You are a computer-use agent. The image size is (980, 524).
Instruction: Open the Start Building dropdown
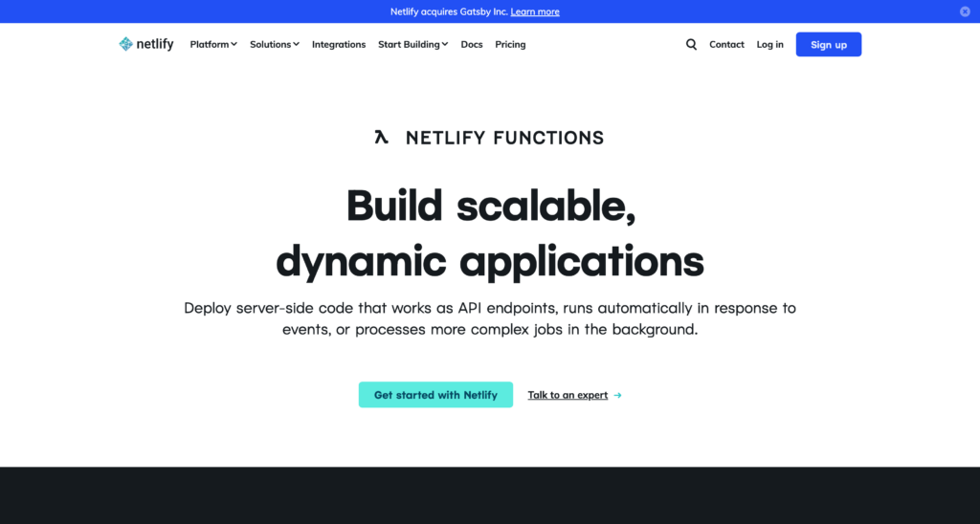click(x=412, y=44)
